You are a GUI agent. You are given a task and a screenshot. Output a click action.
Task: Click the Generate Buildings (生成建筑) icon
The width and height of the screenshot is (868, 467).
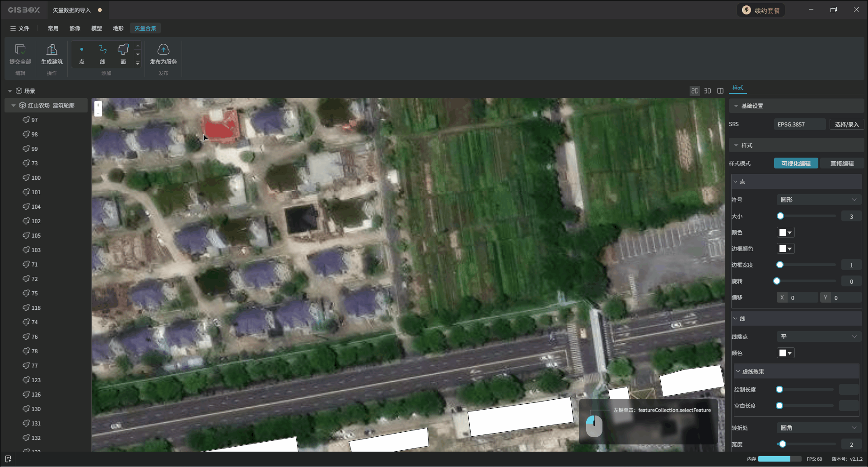[52, 50]
